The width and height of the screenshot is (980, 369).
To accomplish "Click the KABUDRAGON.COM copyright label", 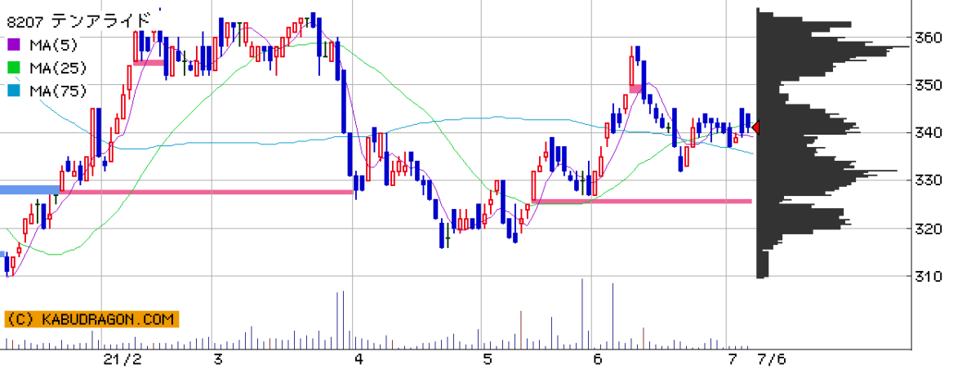I will 91,319.
